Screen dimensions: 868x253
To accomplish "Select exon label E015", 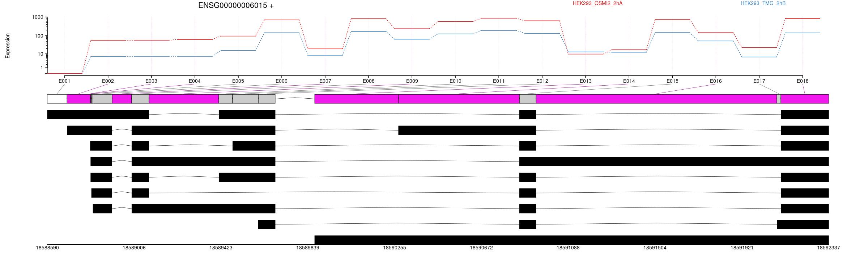I will (x=672, y=81).
